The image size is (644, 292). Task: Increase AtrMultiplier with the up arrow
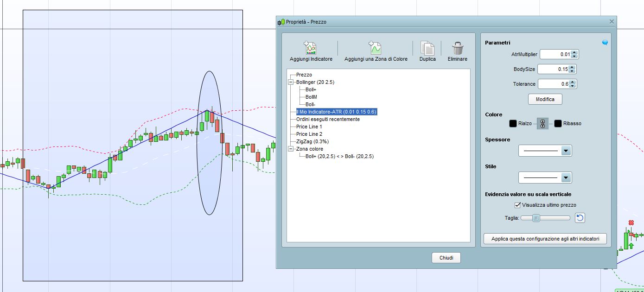tap(574, 52)
